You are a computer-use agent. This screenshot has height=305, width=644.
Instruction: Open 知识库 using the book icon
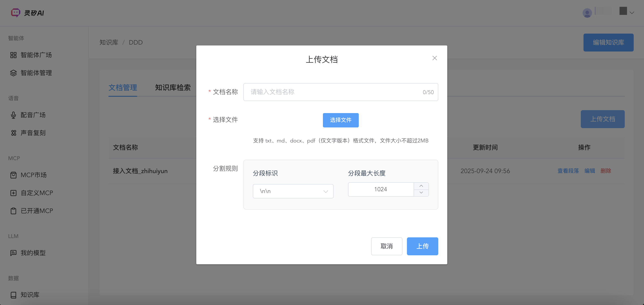tap(13, 295)
